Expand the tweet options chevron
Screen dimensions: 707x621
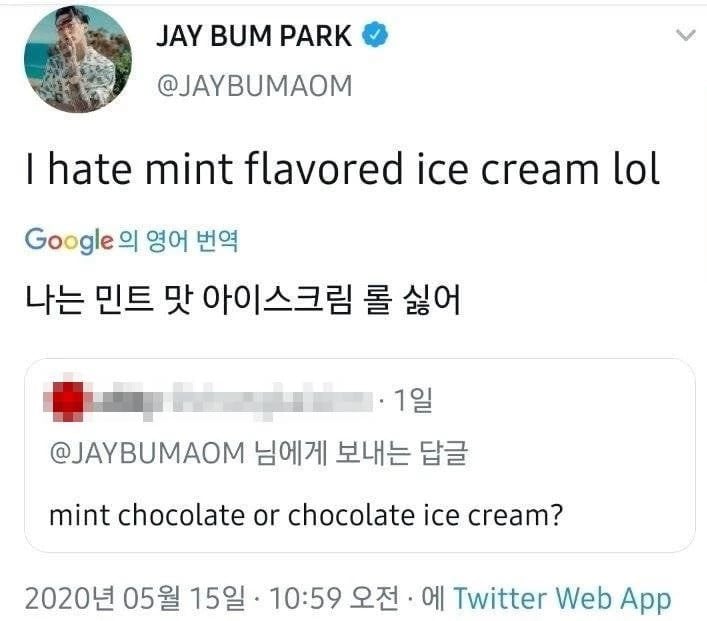tap(686, 35)
